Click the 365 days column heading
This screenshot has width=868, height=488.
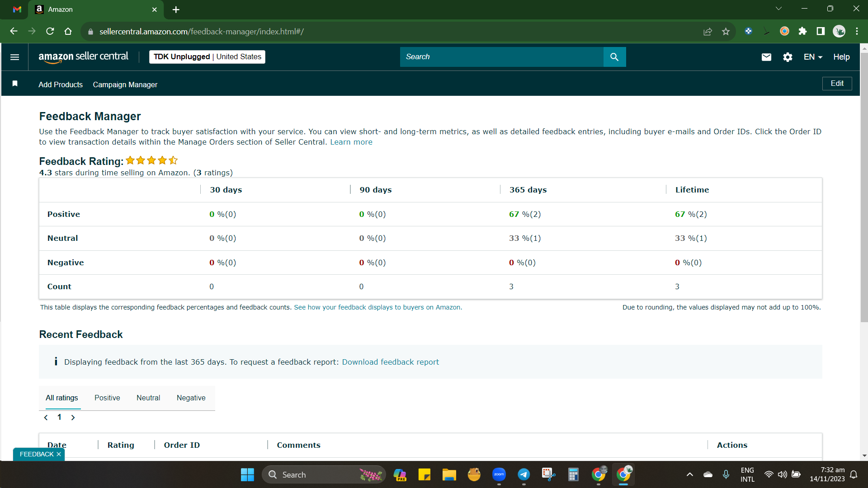[x=528, y=190]
